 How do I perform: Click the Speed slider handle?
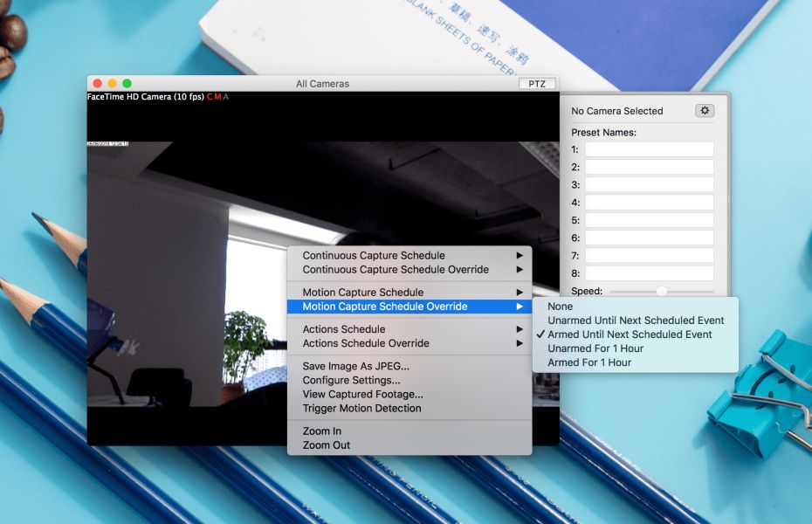click(661, 292)
